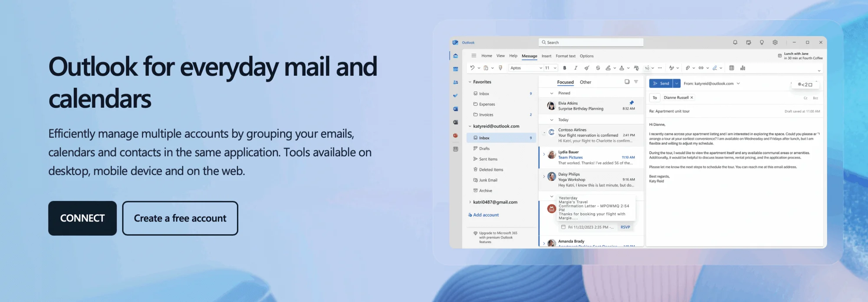Click the clear formatting eraser icon
Screen dimensions: 868x302
point(587,68)
